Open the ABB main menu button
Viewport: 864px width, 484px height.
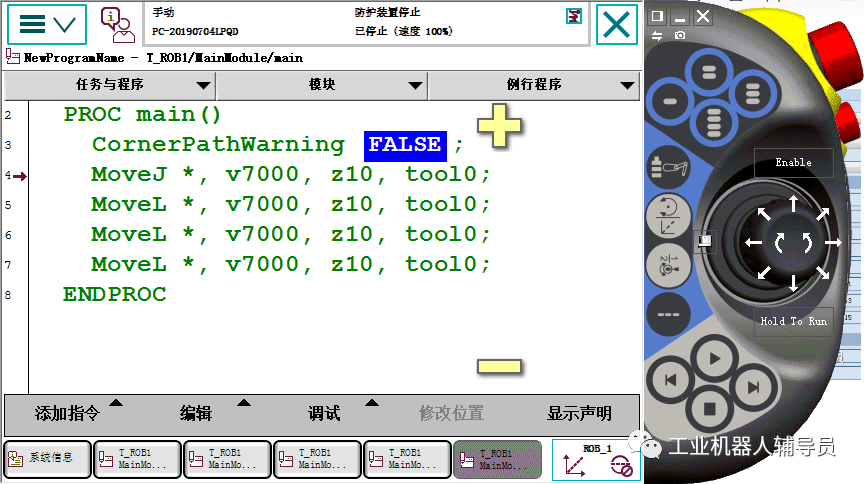point(47,24)
